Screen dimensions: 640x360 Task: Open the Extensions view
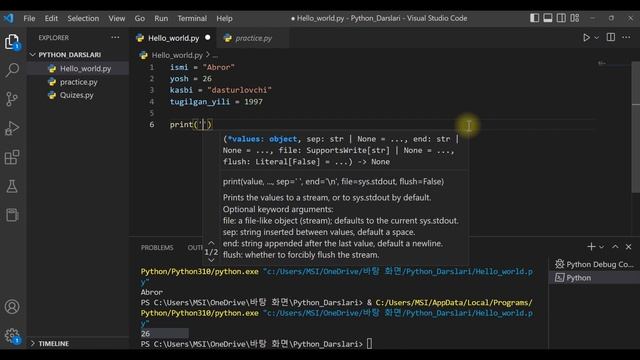[12, 157]
